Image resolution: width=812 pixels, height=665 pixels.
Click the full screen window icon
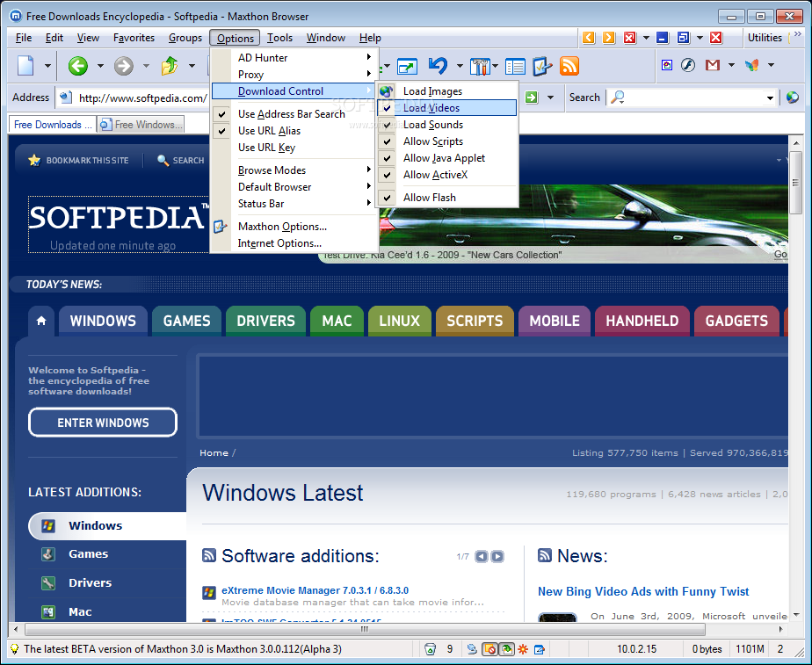(407, 66)
